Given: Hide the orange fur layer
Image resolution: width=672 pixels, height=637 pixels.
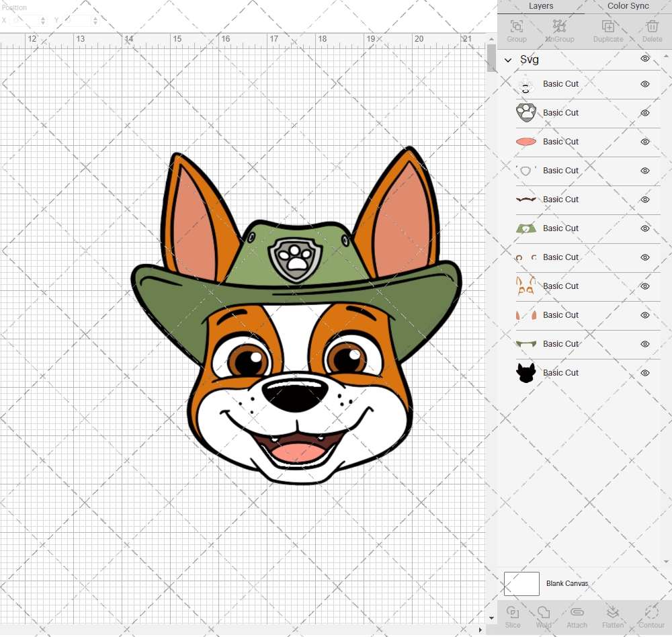Looking at the screenshot, I should click(645, 286).
